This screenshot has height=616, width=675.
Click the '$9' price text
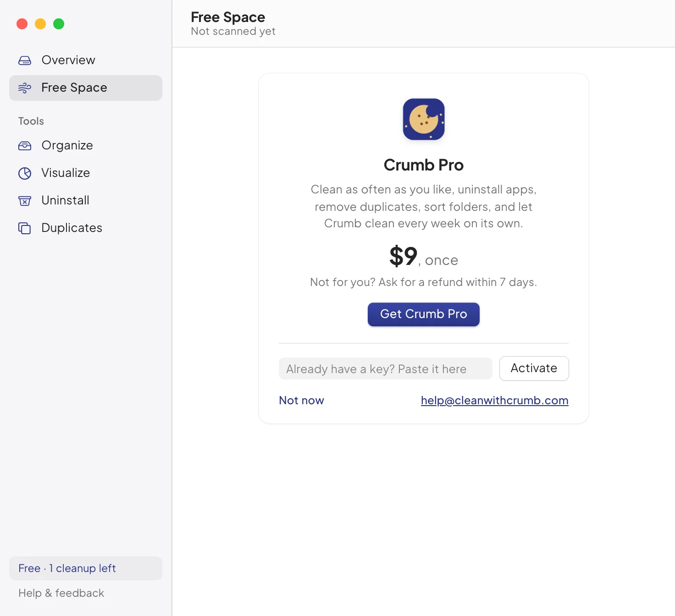coord(403,256)
